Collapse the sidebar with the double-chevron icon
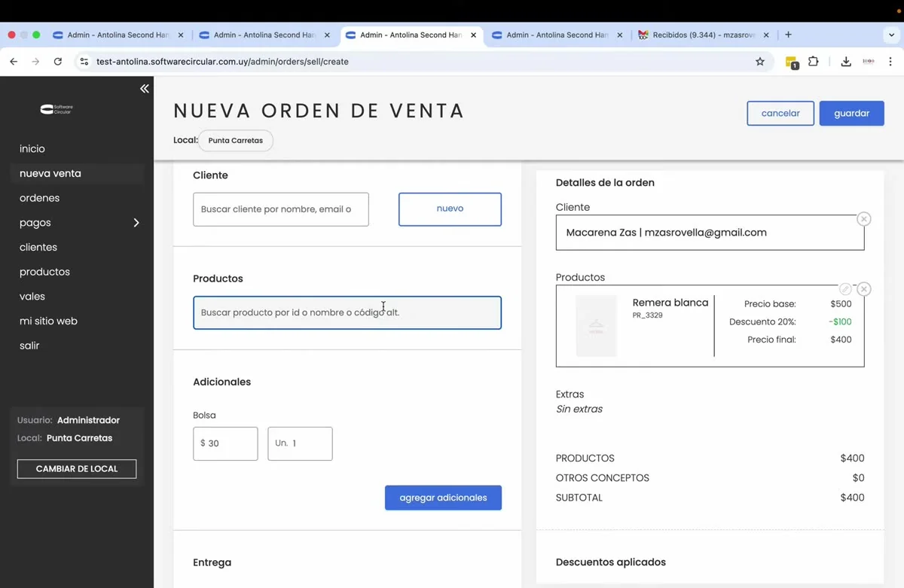 point(144,89)
